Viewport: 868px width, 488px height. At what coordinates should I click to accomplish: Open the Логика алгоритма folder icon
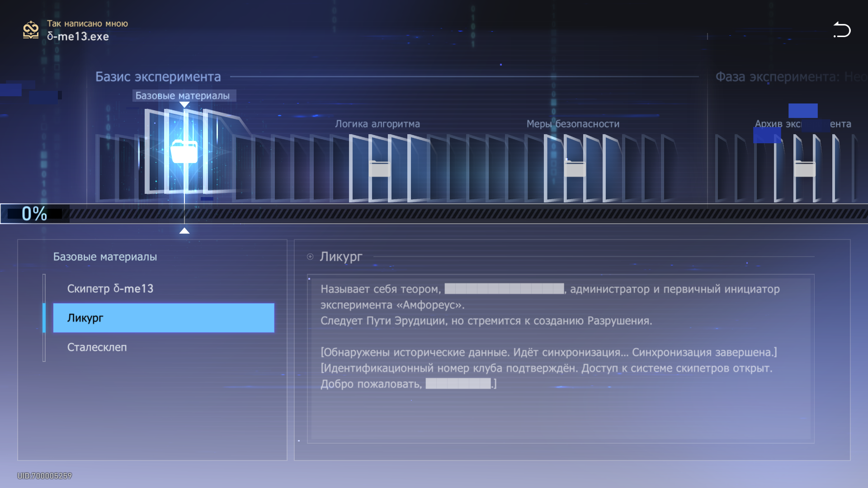(379, 169)
